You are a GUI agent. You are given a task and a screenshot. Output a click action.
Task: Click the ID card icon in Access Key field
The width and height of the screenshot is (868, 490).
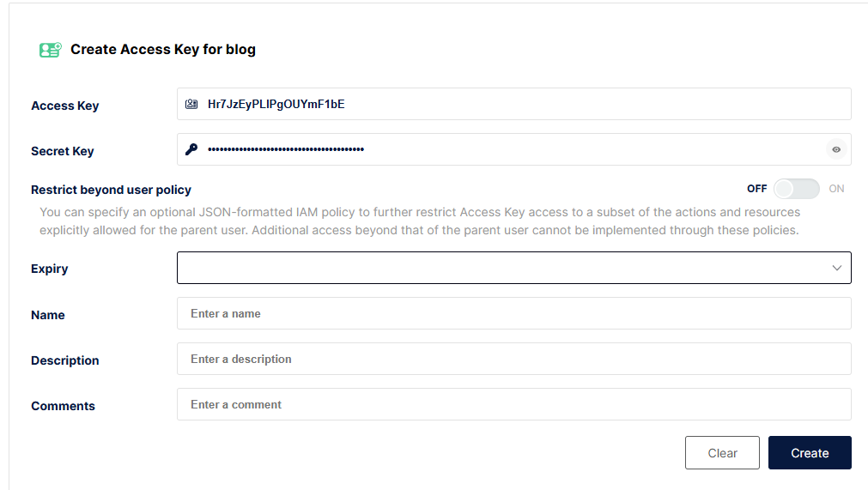[x=191, y=105]
